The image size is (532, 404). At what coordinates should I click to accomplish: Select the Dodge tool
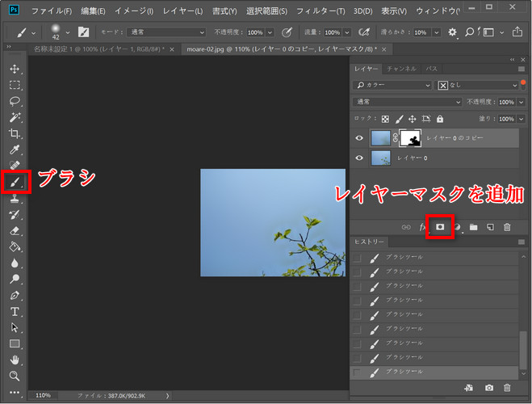click(x=15, y=279)
